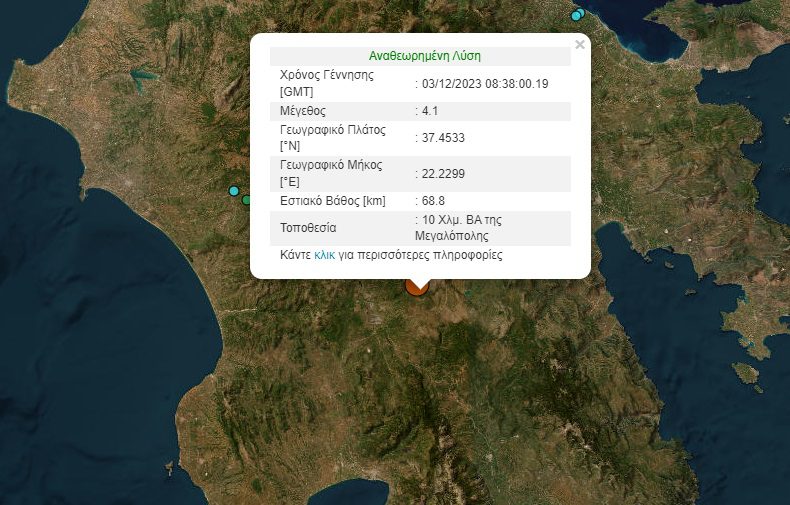Select the orange earthquake epicenter marker
This screenshot has height=505, width=790.
point(417,287)
